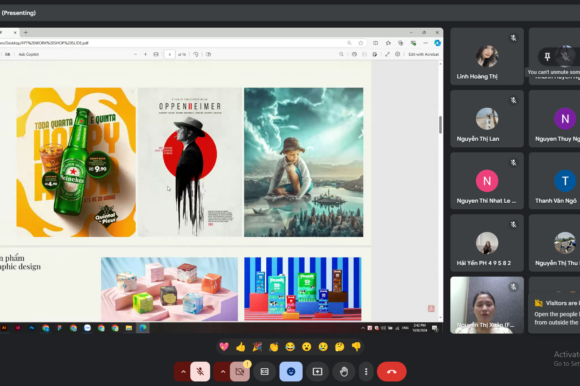Open the three-dot more options menu
The image size is (580, 386).
click(x=366, y=372)
